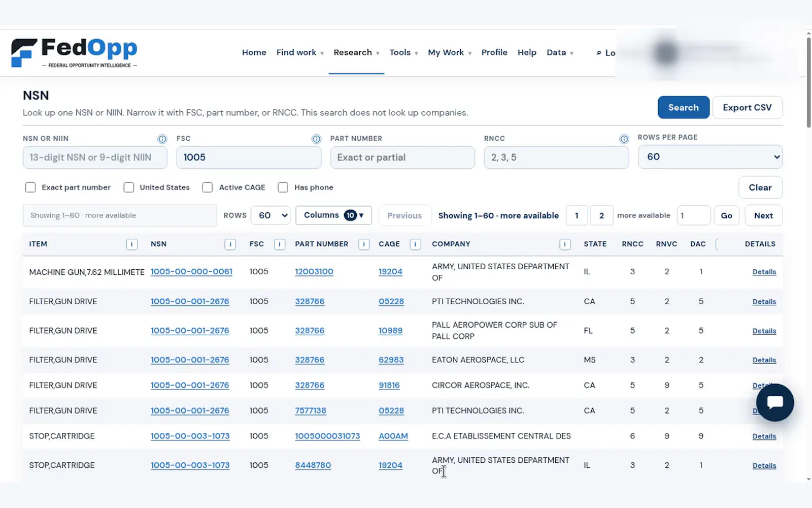Expand the Tools menu
The image size is (812, 508).
point(403,52)
